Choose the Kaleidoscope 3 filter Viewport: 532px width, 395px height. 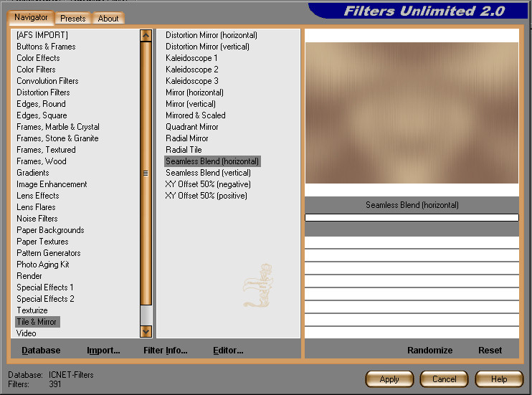pyautogui.click(x=192, y=81)
